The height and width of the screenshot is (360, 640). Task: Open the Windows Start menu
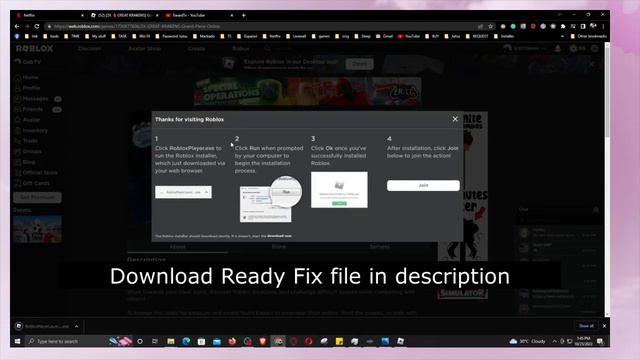tap(17, 341)
